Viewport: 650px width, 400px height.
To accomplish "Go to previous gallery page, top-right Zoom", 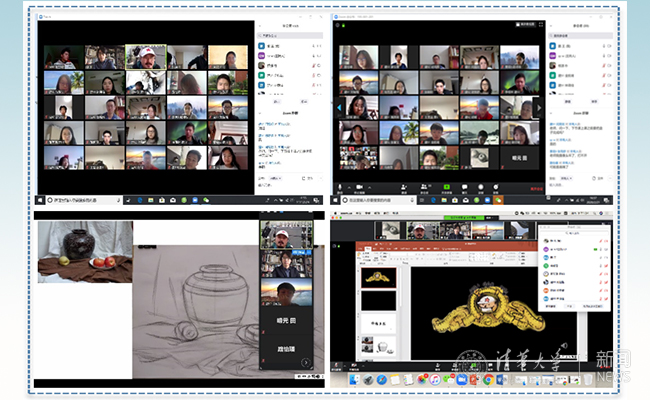I will [337, 104].
